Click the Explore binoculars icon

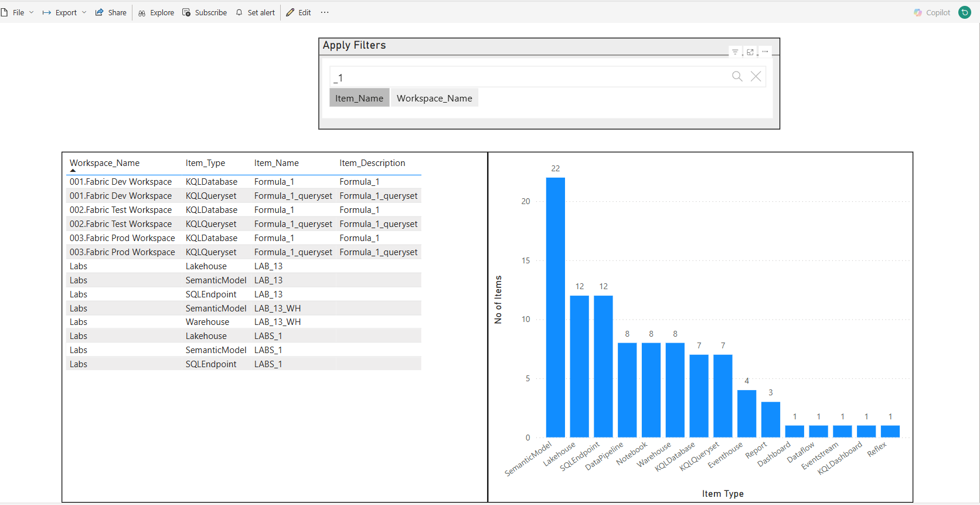142,13
